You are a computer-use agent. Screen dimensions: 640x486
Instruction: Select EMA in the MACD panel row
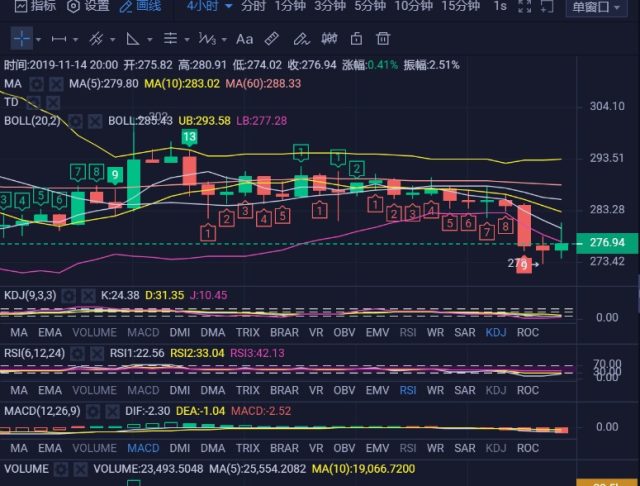pos(50,448)
